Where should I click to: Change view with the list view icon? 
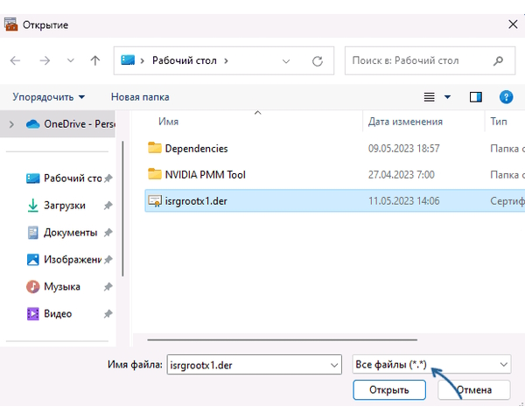[430, 97]
